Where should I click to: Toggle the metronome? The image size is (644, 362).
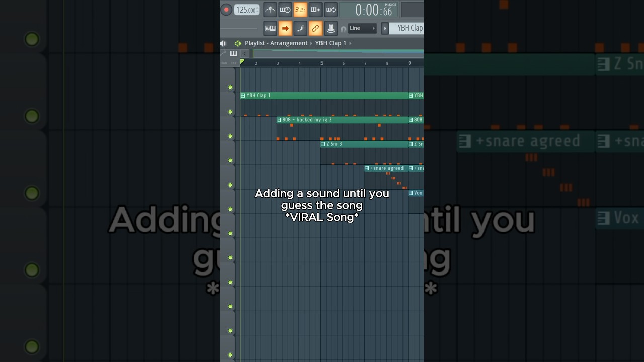[270, 10]
